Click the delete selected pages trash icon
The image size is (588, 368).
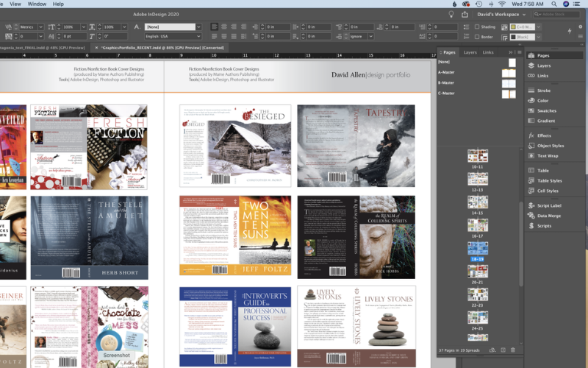pyautogui.click(x=513, y=350)
